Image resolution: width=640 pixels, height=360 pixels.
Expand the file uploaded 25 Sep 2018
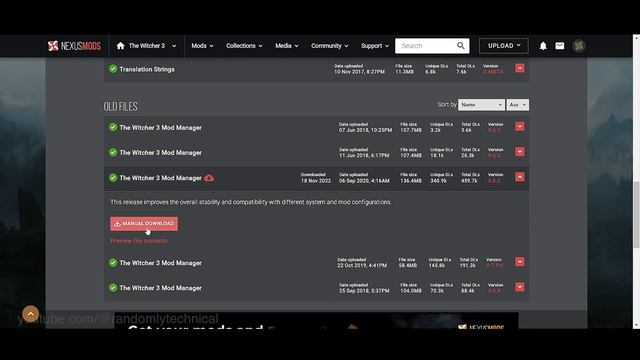[x=520, y=287]
